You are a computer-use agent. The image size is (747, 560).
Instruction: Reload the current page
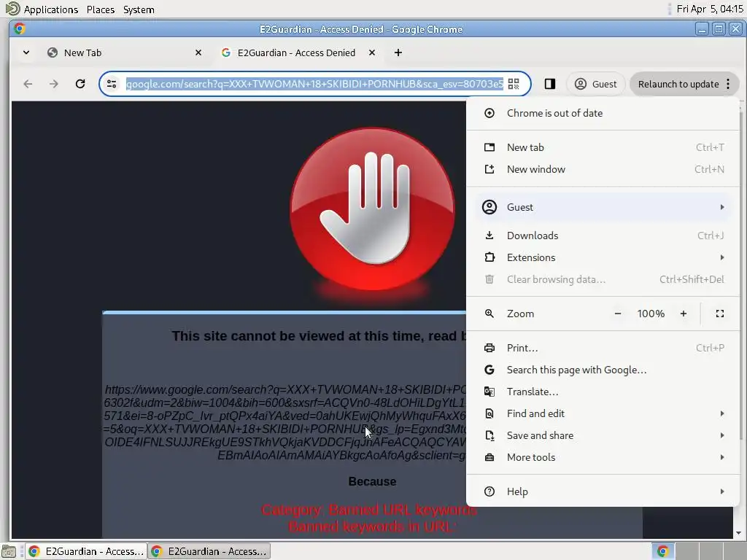point(80,84)
